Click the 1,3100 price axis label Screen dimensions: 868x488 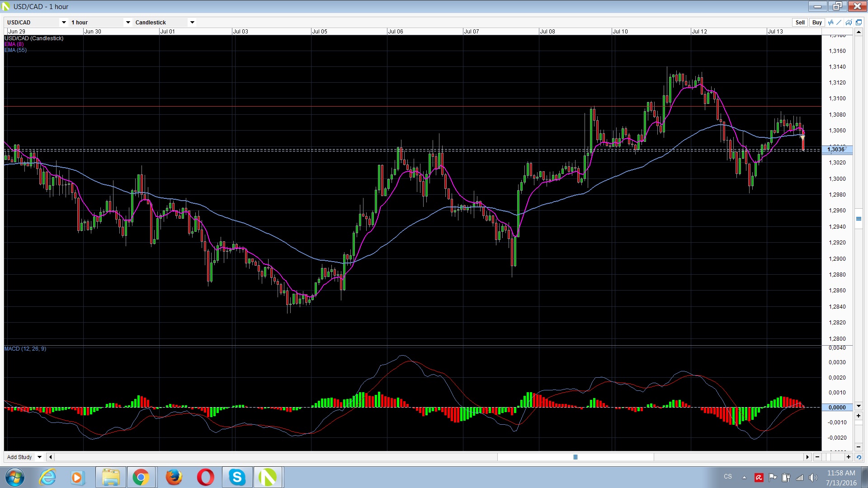click(x=837, y=99)
